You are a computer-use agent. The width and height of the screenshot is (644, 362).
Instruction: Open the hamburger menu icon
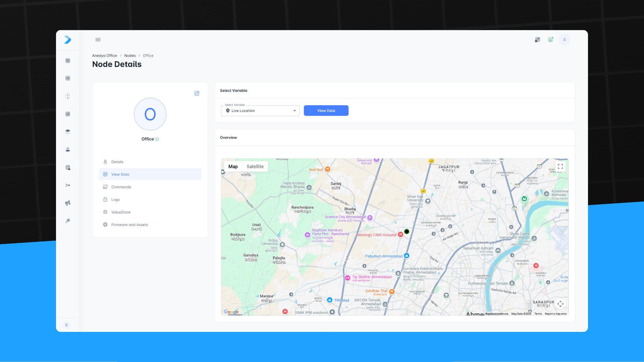(98, 40)
